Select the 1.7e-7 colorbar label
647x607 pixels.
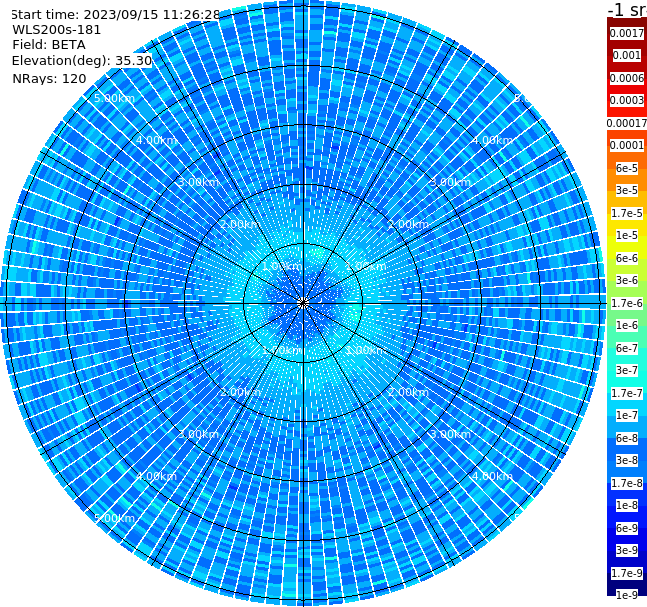(627, 393)
